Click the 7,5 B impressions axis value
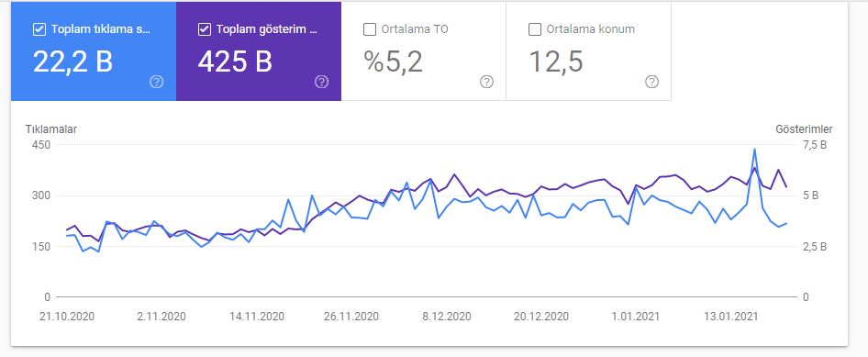The width and height of the screenshot is (868, 357). pos(815,145)
